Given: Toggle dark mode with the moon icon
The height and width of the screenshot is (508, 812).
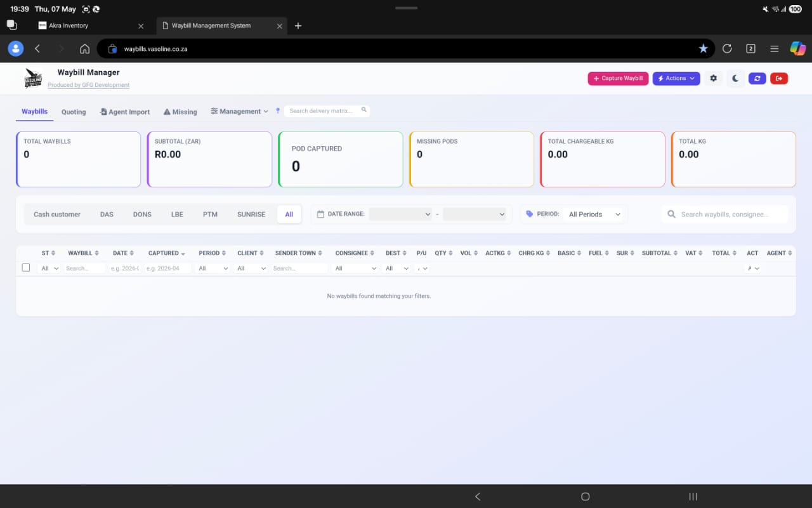Looking at the screenshot, I should tap(735, 78).
